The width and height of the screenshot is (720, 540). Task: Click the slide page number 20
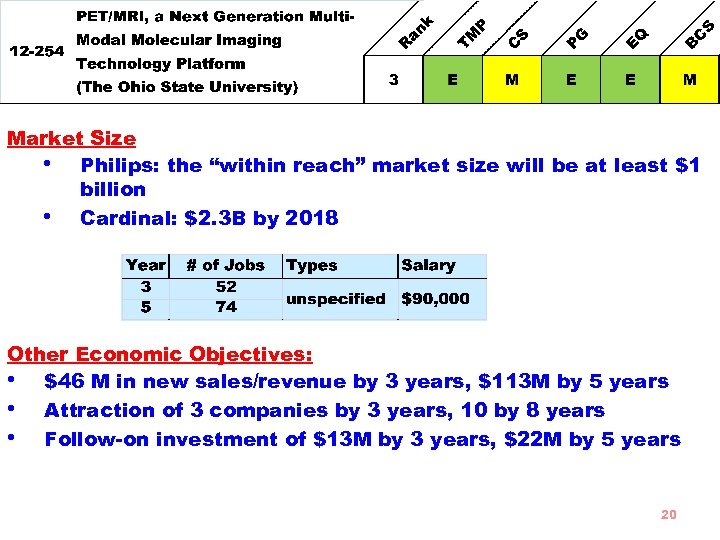pyautogui.click(x=669, y=514)
